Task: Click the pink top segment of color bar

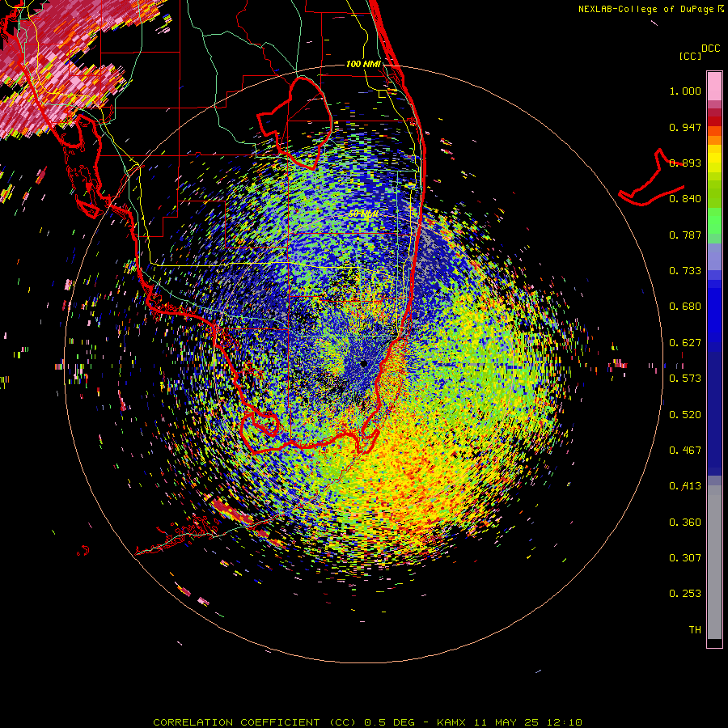Action: [x=714, y=86]
